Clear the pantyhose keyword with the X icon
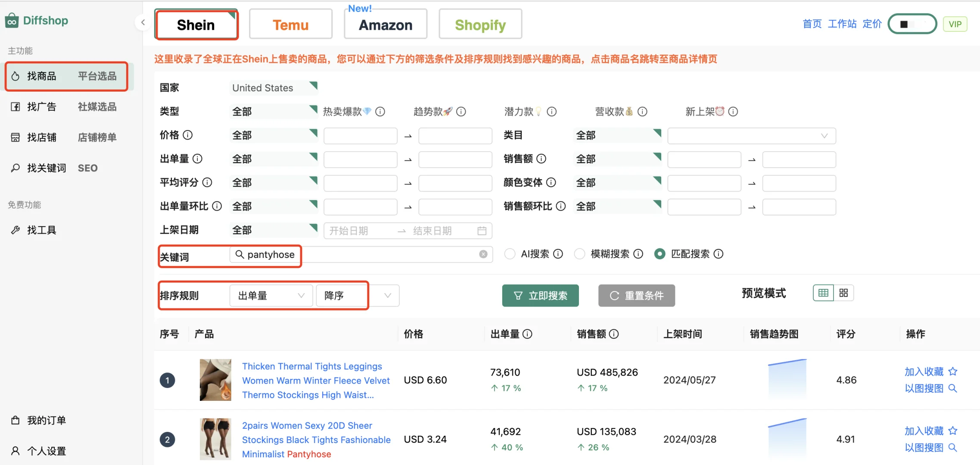This screenshot has height=465, width=980. (483, 254)
